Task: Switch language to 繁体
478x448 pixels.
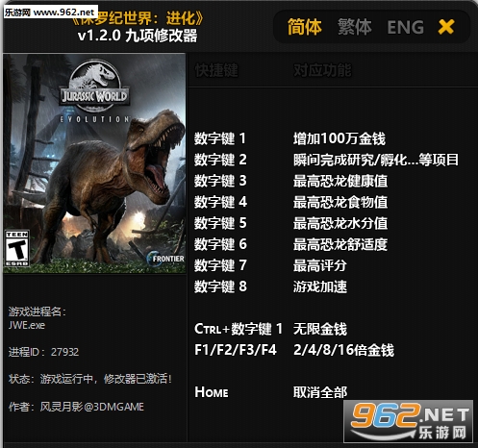Action: point(355,27)
